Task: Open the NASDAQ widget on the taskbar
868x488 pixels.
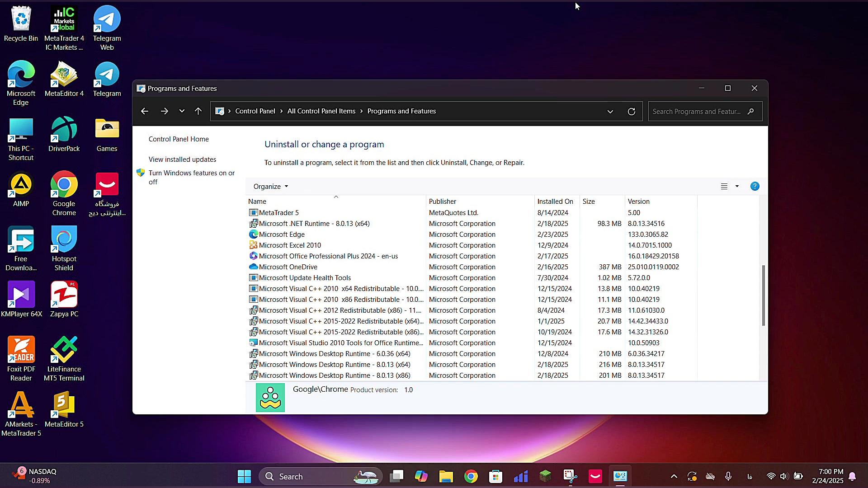Action: tap(34, 476)
